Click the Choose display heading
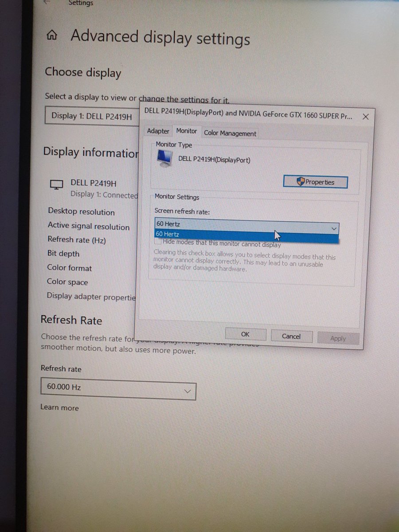The height and width of the screenshot is (532, 399). point(83,73)
